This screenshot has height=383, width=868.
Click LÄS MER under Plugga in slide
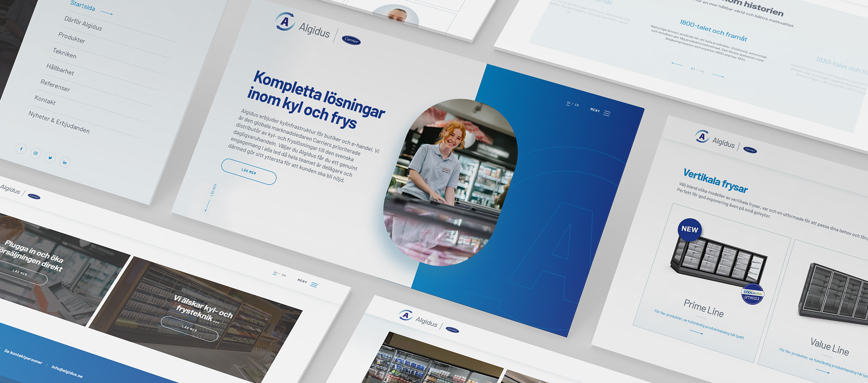pyautogui.click(x=21, y=273)
